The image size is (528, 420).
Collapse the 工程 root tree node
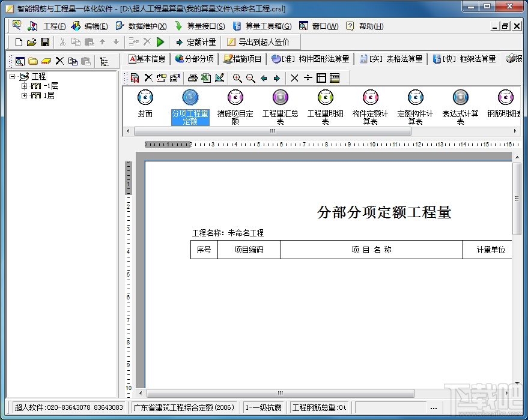[13, 77]
